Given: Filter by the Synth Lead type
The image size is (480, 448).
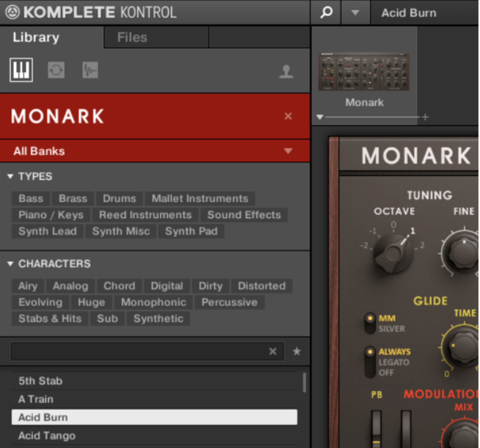Looking at the screenshot, I should click(47, 231).
